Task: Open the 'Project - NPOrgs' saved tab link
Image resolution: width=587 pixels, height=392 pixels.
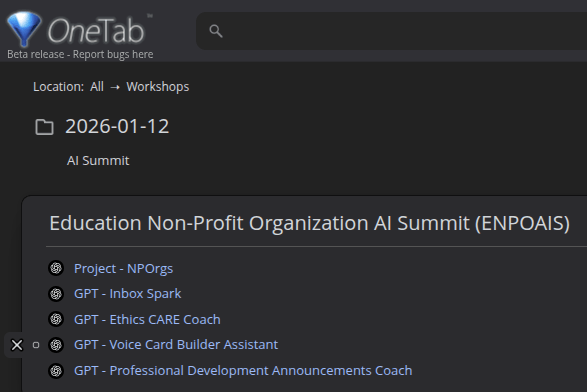Action: (x=124, y=269)
